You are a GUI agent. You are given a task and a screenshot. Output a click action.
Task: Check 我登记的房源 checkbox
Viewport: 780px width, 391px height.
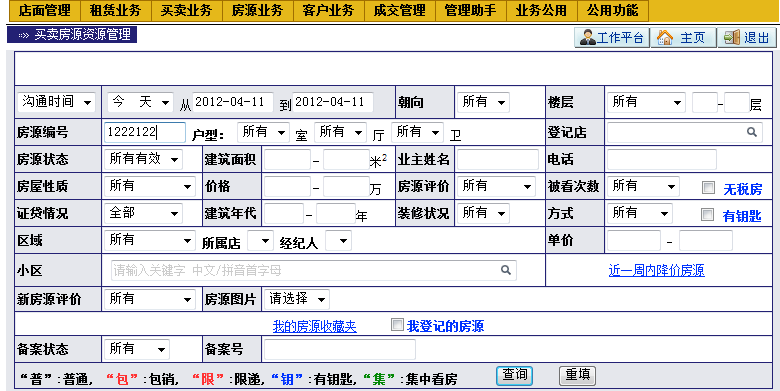point(397,325)
